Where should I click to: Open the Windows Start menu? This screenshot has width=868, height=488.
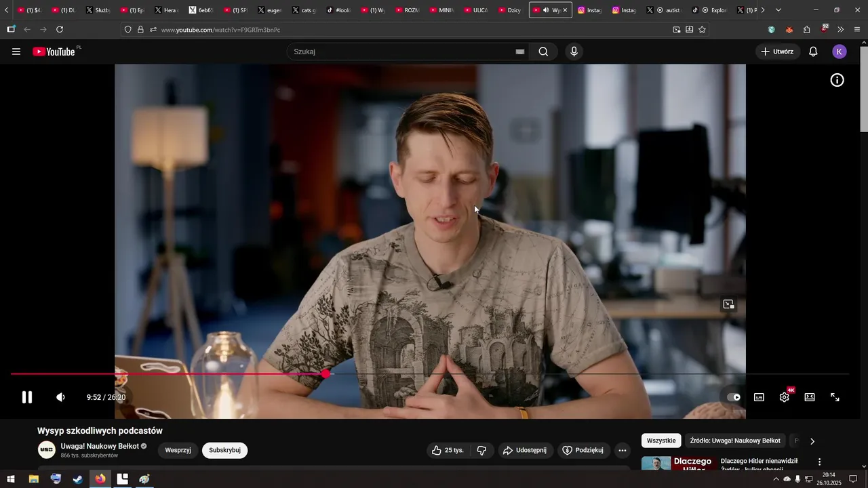[11, 479]
